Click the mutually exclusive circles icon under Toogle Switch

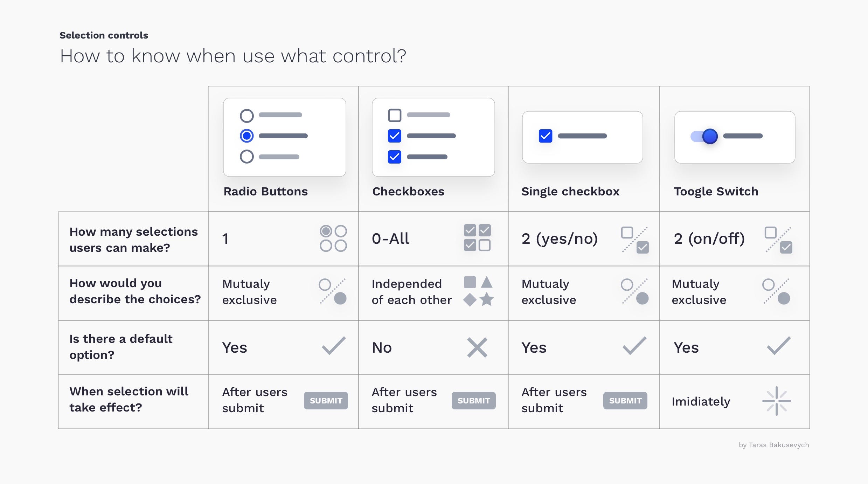point(776,291)
